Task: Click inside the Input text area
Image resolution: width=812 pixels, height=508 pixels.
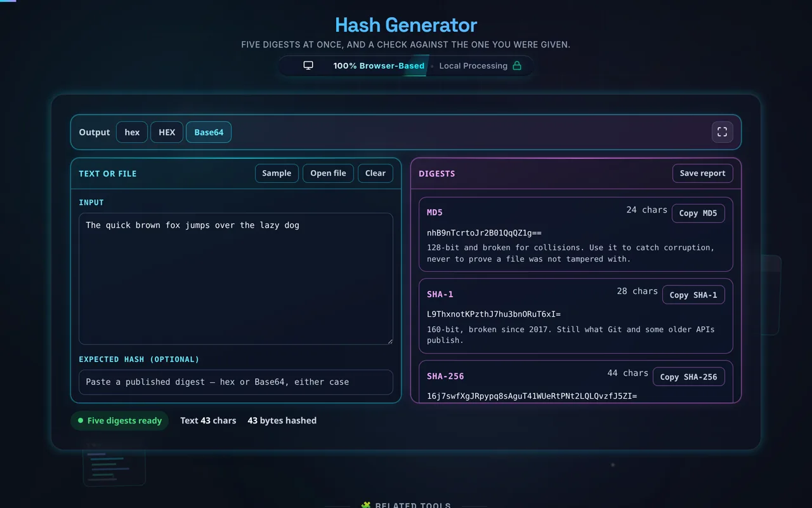Action: pyautogui.click(x=236, y=279)
